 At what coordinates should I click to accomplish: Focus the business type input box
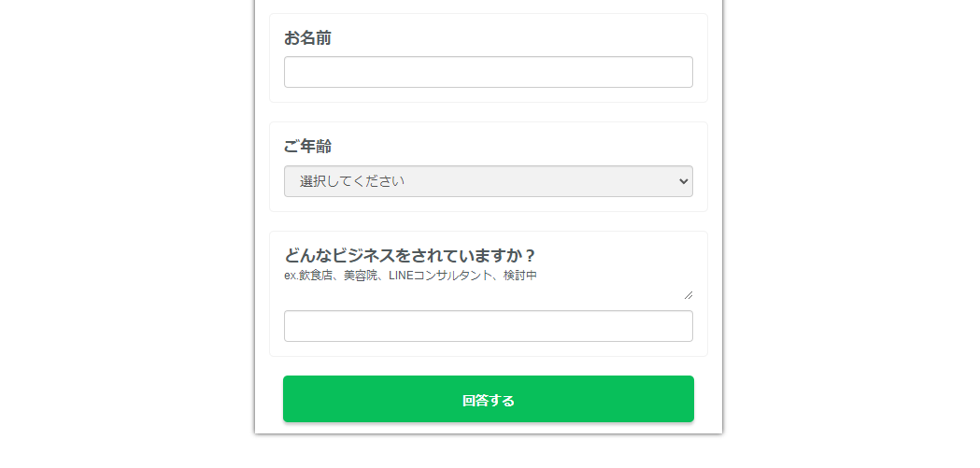[488, 326]
